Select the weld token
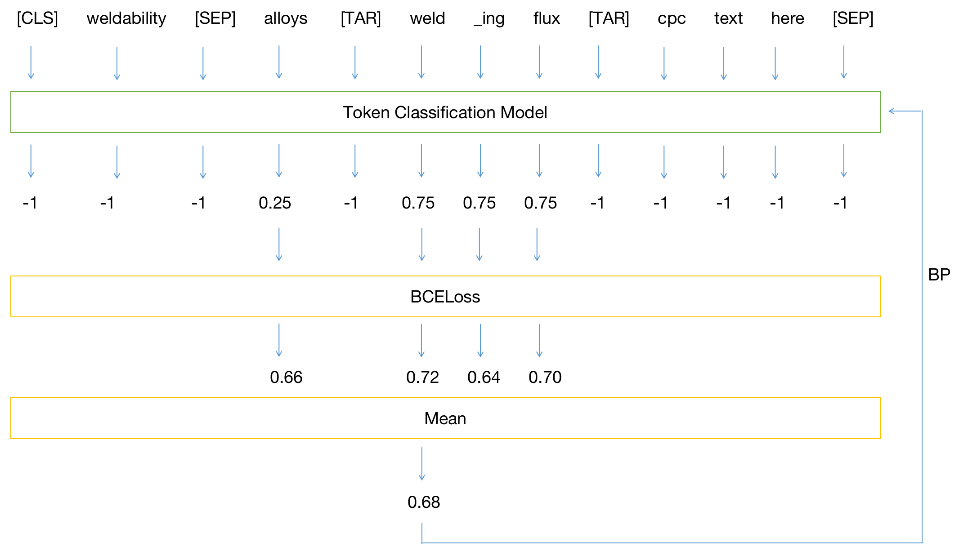Viewport: 959px width, 560px height. coord(427,18)
